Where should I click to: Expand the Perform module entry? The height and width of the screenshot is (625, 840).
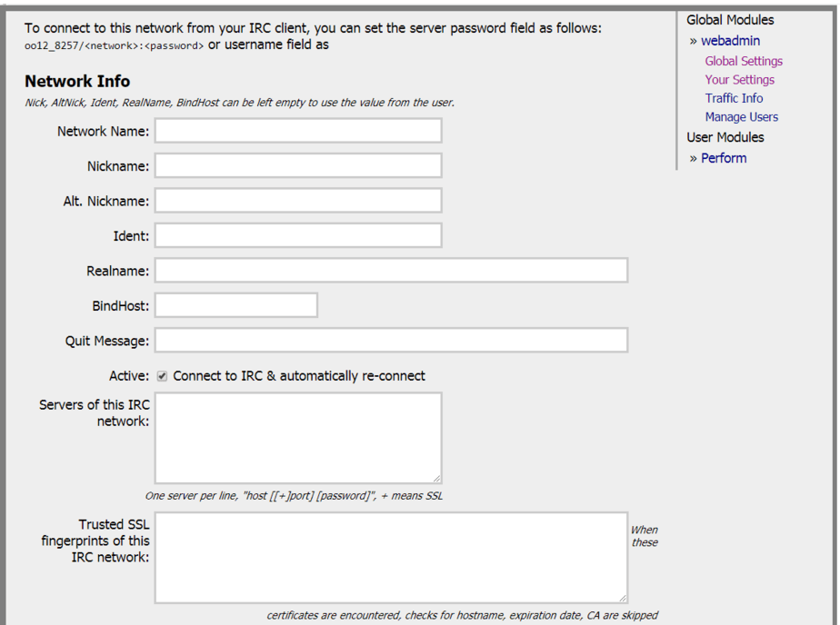[695, 157]
